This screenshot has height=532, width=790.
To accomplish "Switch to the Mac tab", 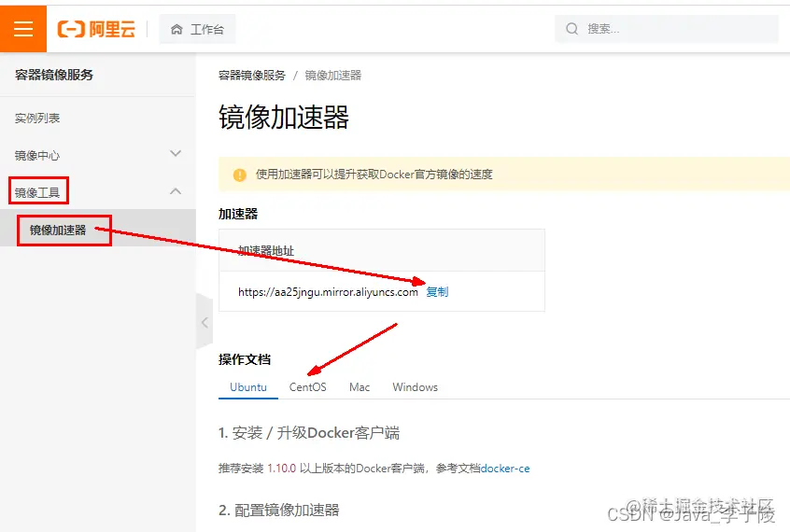I will 360,387.
